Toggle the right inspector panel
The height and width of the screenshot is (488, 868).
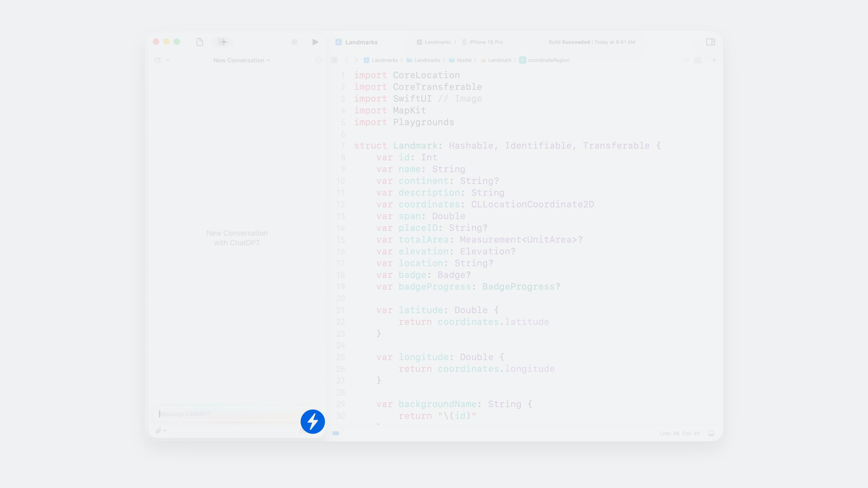click(711, 42)
